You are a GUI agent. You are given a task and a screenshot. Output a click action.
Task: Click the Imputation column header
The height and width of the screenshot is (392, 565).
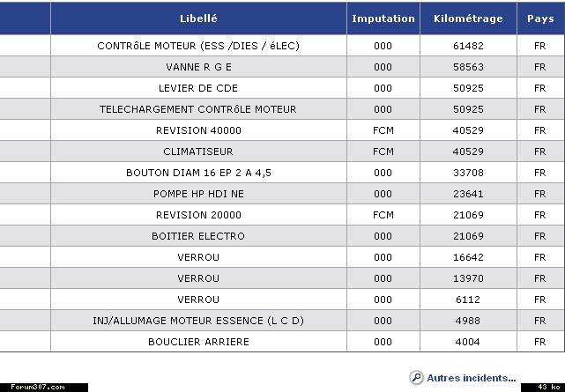(383, 18)
